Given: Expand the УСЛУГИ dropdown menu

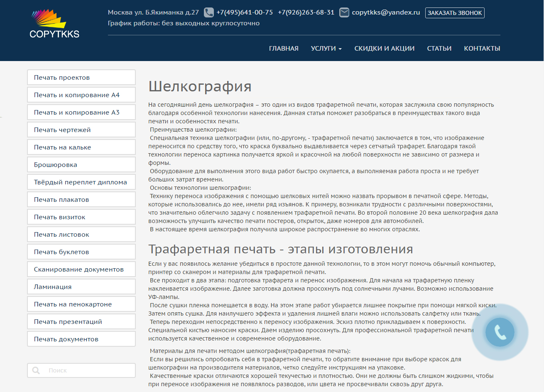Looking at the screenshot, I should 326,49.
